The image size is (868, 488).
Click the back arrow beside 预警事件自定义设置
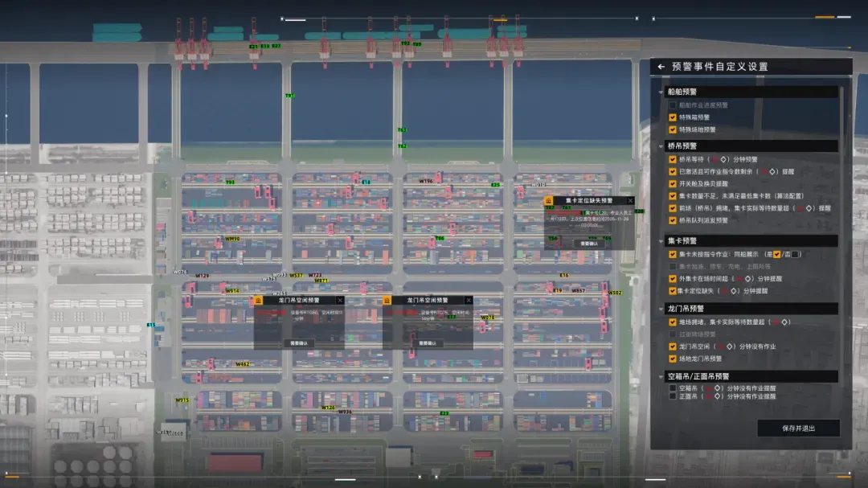coord(661,67)
